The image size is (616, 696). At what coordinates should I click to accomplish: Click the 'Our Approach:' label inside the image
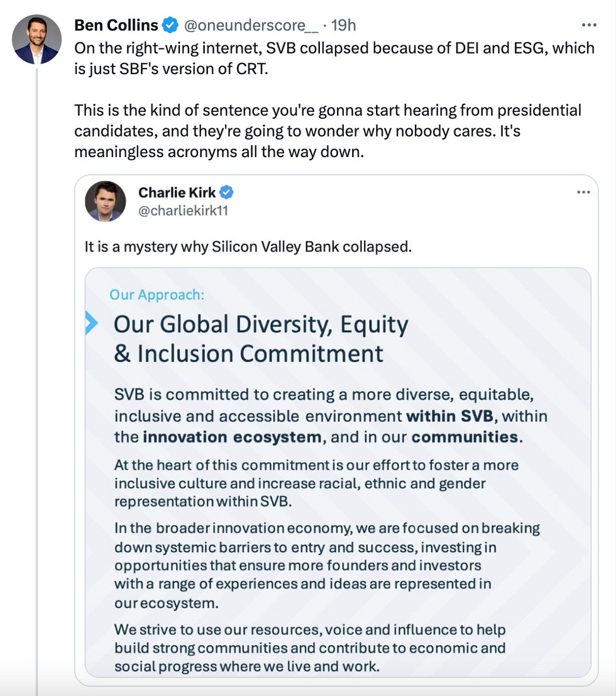tap(156, 294)
